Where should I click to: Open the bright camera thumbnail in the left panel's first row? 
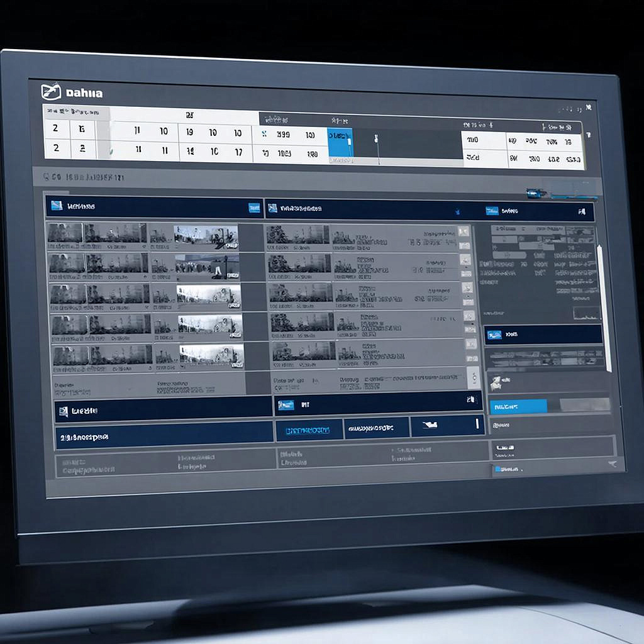pos(206,237)
